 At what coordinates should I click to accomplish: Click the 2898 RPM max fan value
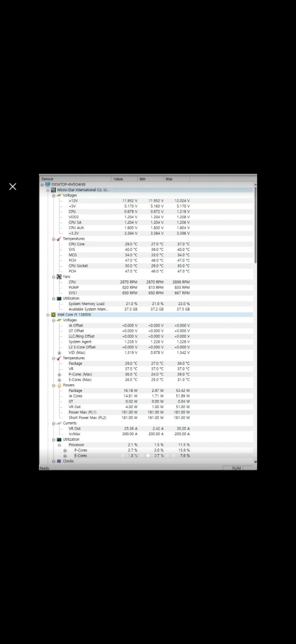click(182, 282)
